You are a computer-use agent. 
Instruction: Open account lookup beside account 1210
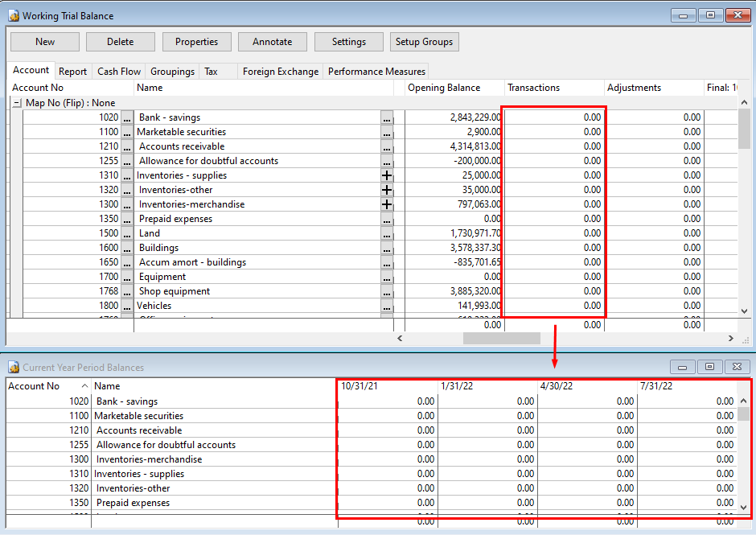[x=127, y=146]
